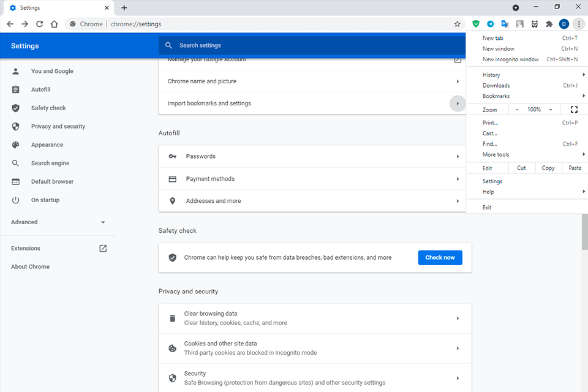
Task: Open a new tab with plus button
Action: 124,8
